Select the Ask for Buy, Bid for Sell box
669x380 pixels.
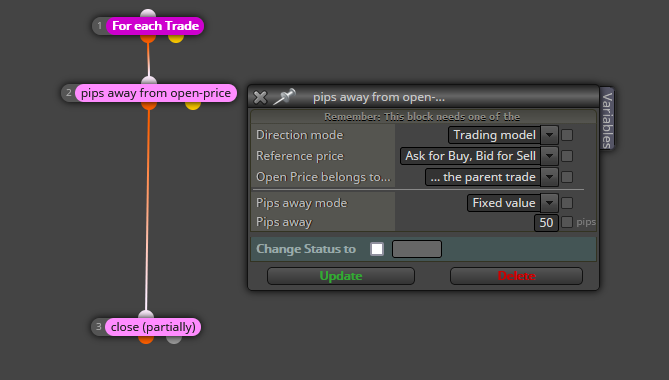471,156
